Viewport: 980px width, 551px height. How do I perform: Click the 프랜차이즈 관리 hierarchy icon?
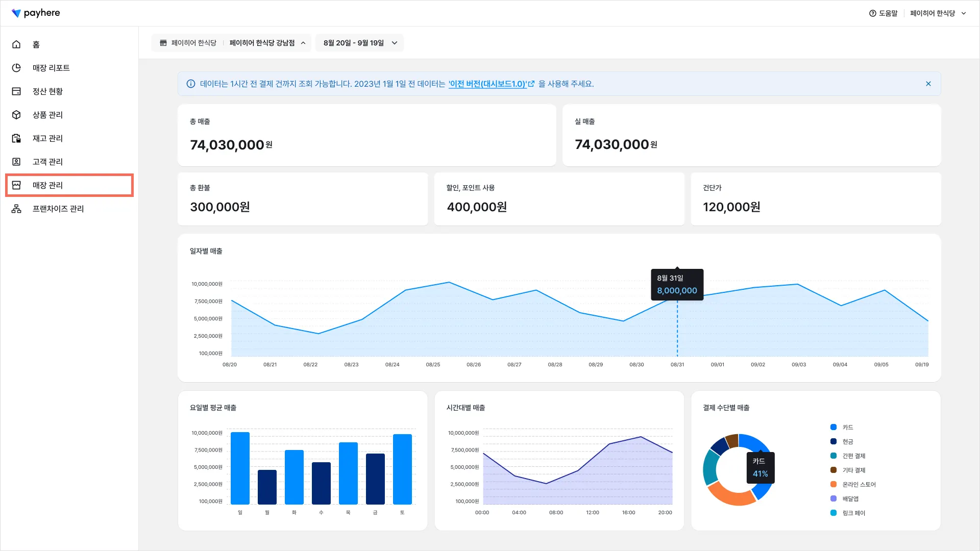coord(16,209)
